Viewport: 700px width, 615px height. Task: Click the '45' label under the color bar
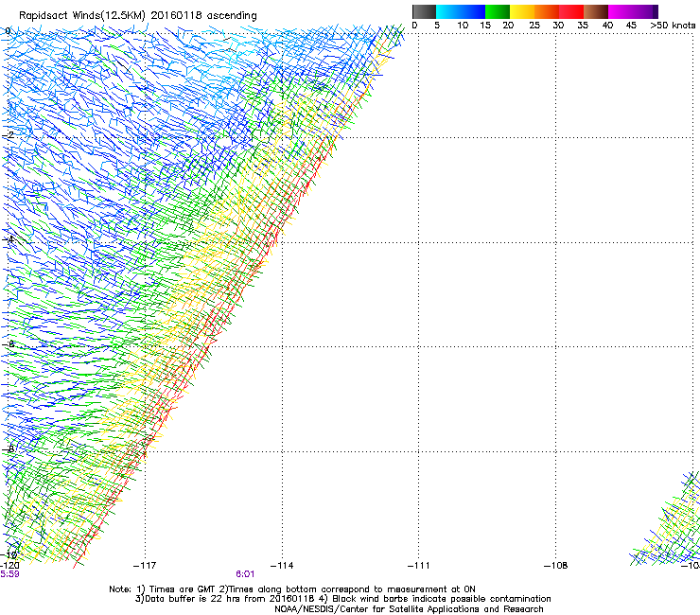(631, 26)
